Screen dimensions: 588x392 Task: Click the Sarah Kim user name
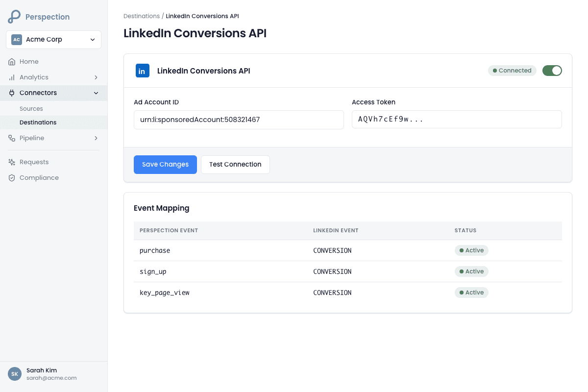point(42,370)
